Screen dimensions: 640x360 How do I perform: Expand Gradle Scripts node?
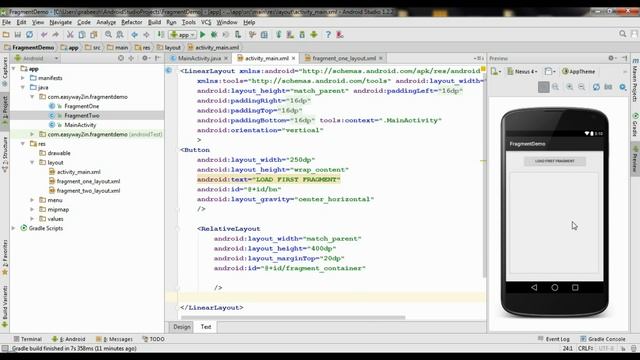[13, 228]
